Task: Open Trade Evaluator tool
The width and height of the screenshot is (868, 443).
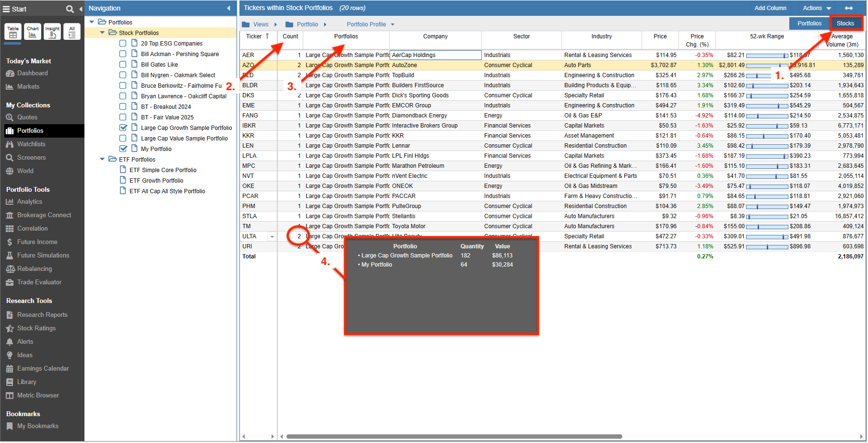Action: [x=39, y=282]
